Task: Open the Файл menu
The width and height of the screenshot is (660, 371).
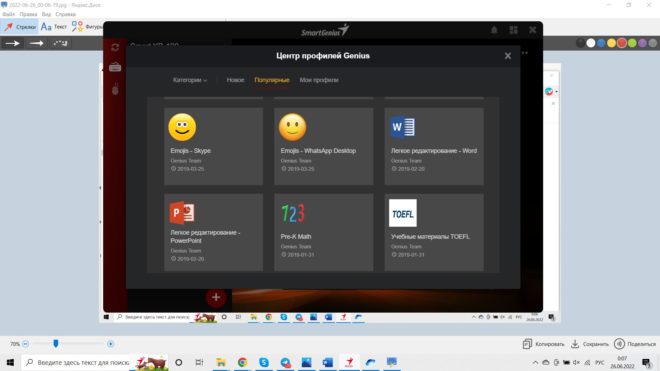Action: click(x=8, y=14)
